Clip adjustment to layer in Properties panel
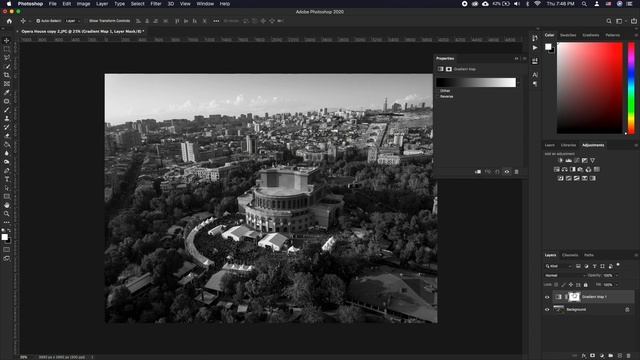640x360 pixels. [x=478, y=172]
